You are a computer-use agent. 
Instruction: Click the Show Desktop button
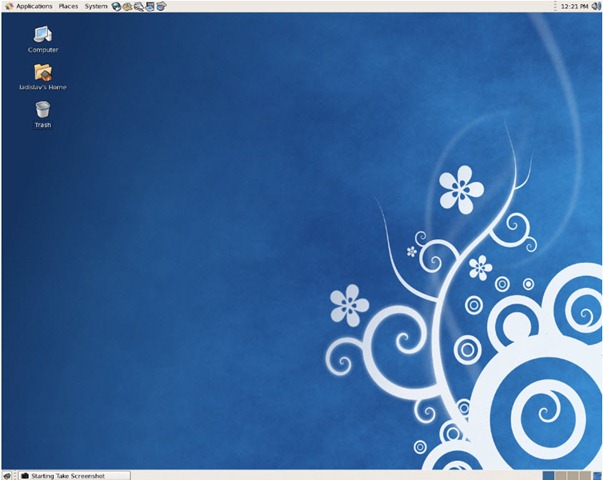click(x=7, y=476)
